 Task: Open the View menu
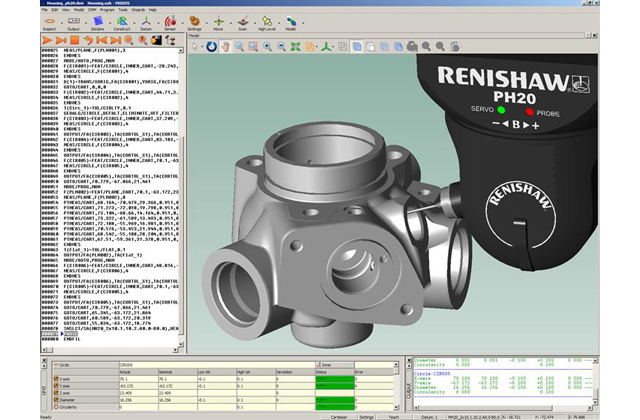point(66,10)
